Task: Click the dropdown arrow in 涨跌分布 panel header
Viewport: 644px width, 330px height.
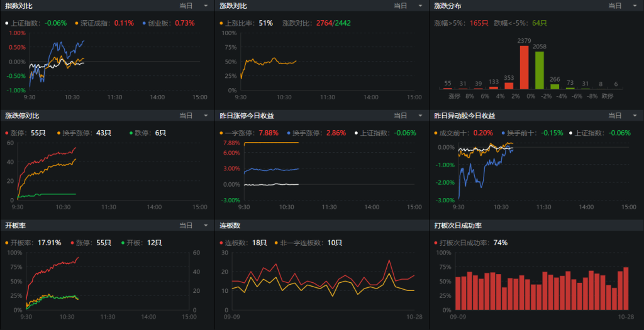Action: tap(635, 6)
